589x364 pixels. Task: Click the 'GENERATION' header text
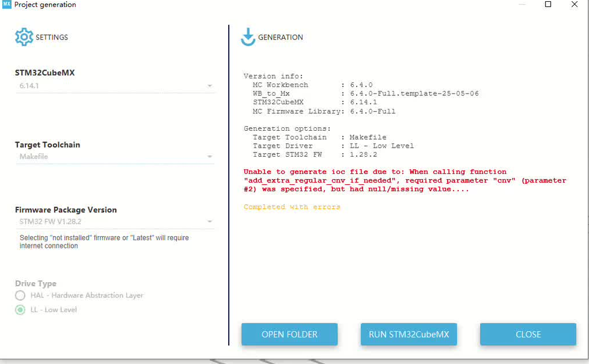[x=280, y=37]
